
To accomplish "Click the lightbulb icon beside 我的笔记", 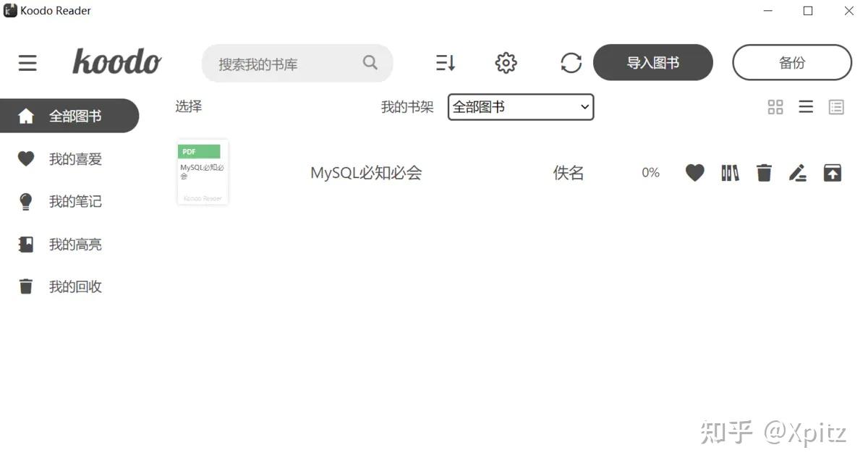I will (x=26, y=202).
